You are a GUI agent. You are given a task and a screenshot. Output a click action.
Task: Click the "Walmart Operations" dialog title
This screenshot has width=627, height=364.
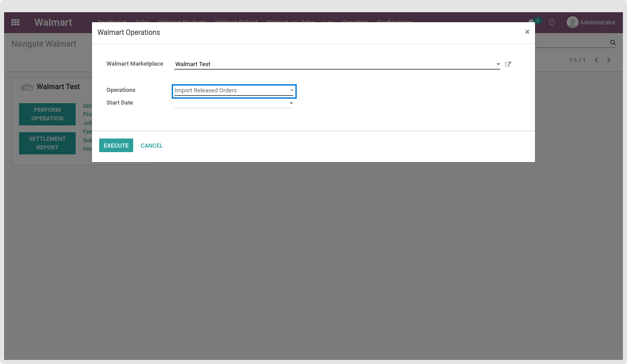click(129, 33)
